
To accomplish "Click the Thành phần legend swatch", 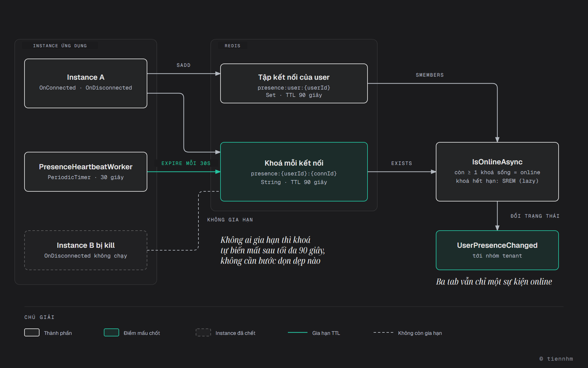I will coord(32,332).
